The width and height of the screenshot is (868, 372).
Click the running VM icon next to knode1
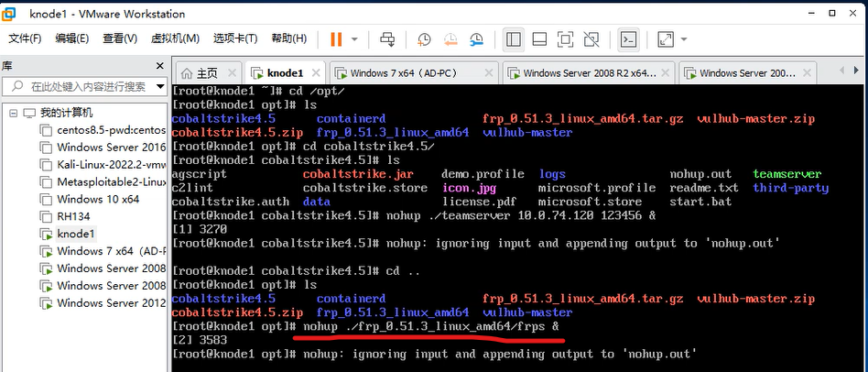(46, 235)
